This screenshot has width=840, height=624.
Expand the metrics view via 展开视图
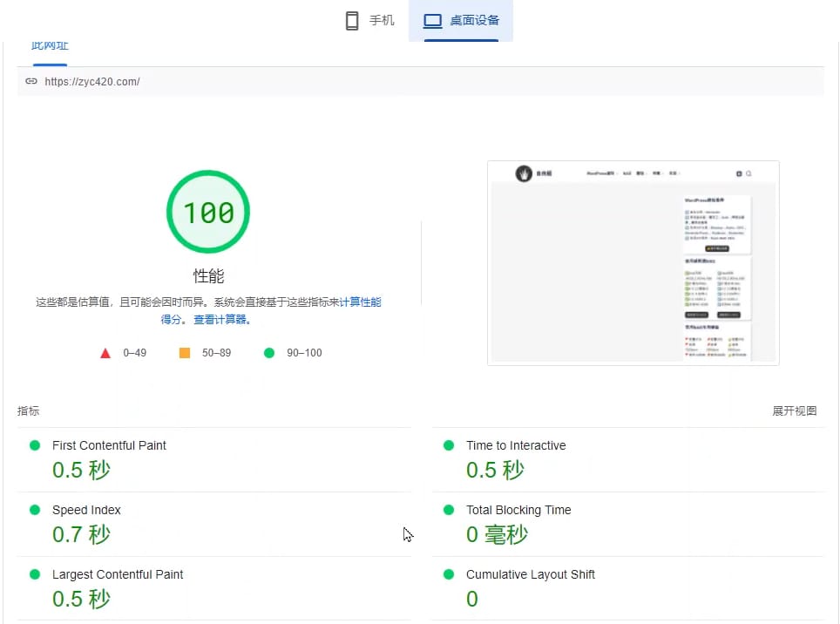coord(794,410)
